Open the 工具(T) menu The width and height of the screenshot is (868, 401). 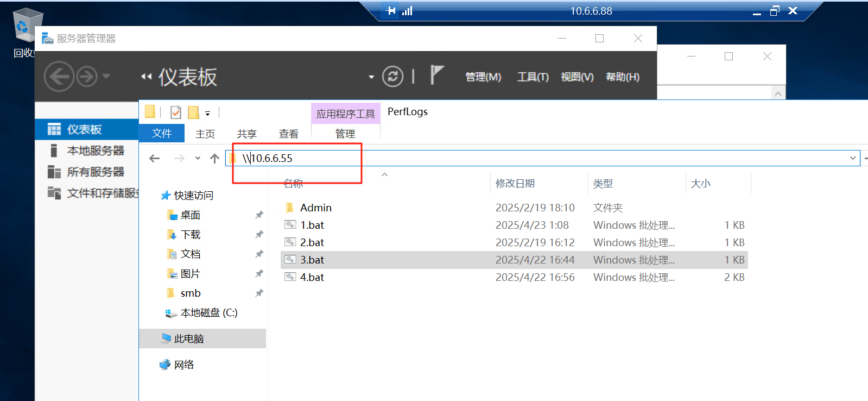tap(533, 77)
